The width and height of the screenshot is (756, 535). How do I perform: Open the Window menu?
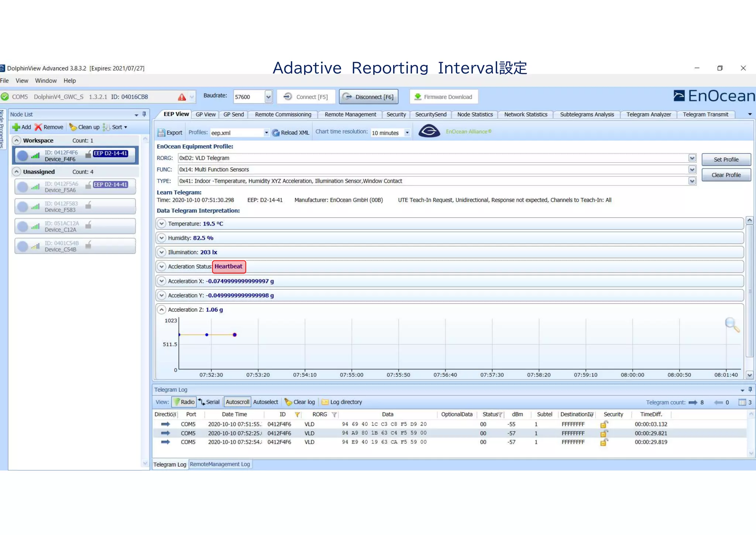point(46,81)
